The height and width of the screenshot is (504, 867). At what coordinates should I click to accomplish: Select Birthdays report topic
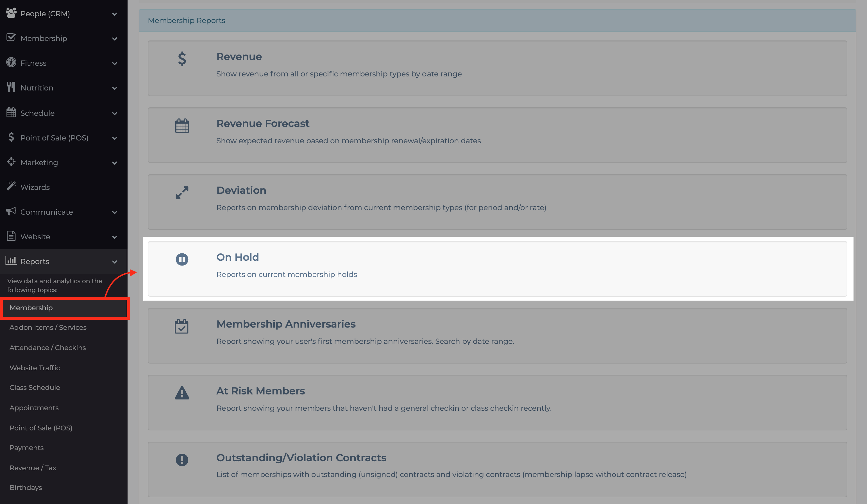point(26,487)
